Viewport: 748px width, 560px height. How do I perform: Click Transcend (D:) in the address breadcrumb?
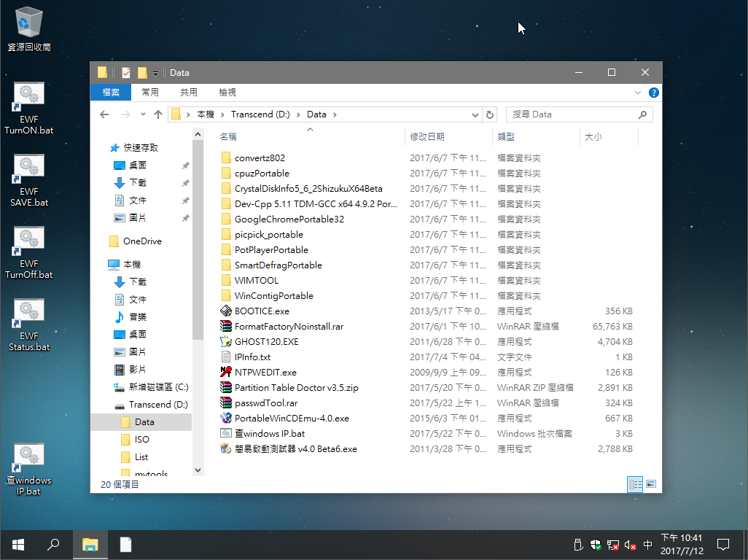click(261, 114)
